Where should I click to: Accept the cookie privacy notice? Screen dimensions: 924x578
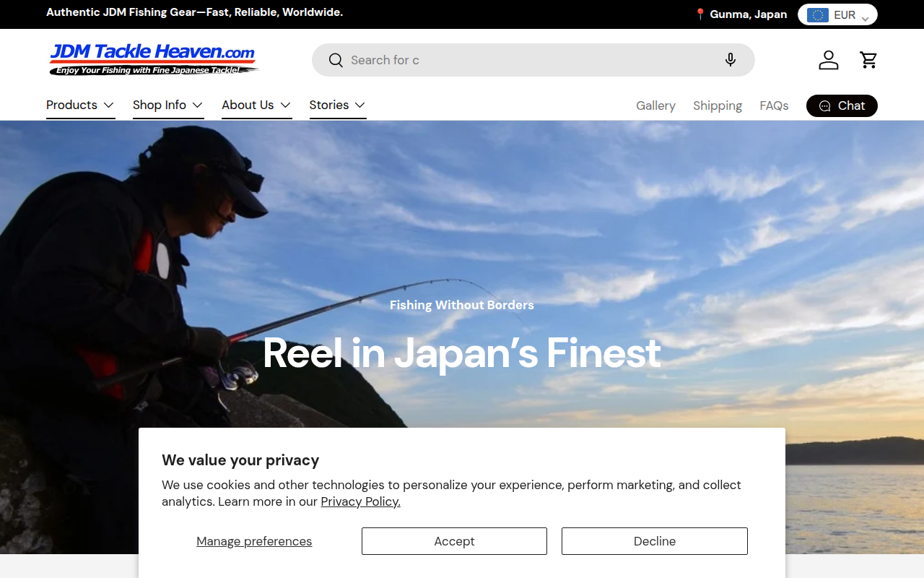point(454,541)
